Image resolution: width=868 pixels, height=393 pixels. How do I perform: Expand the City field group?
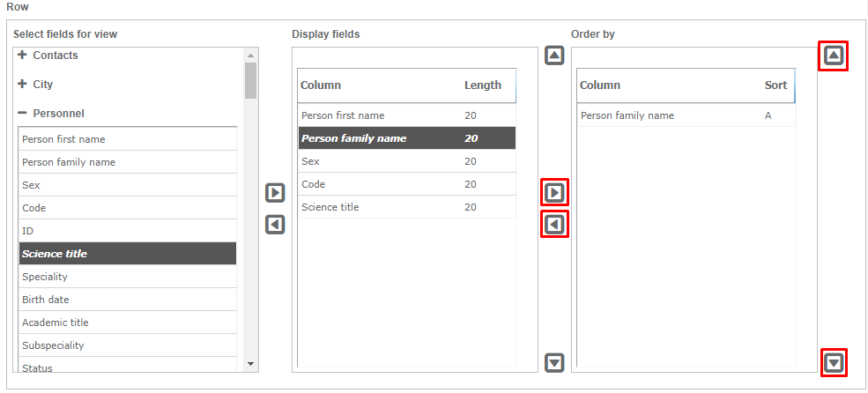coord(22,85)
